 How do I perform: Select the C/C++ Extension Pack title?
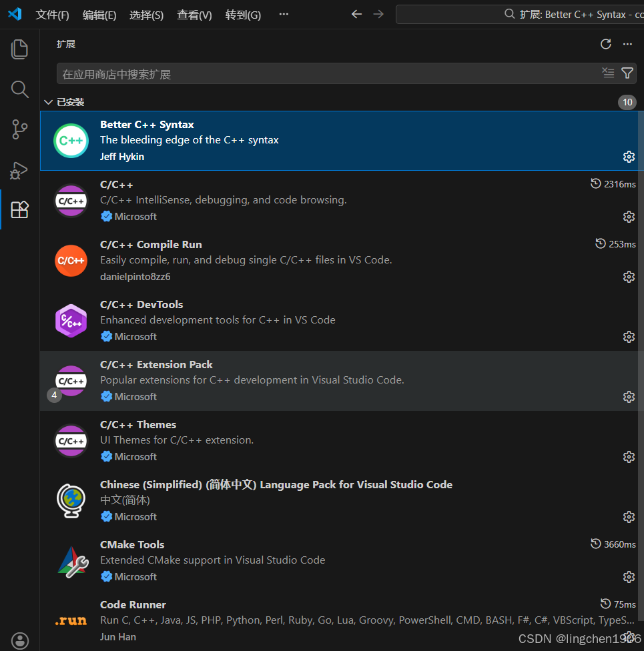point(156,365)
